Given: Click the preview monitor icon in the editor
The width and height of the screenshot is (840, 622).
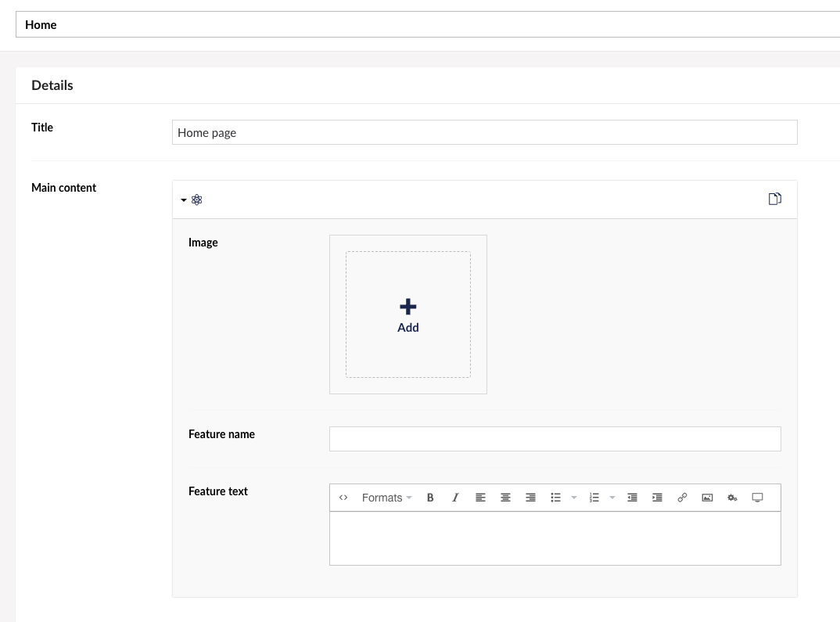Looking at the screenshot, I should click(757, 498).
